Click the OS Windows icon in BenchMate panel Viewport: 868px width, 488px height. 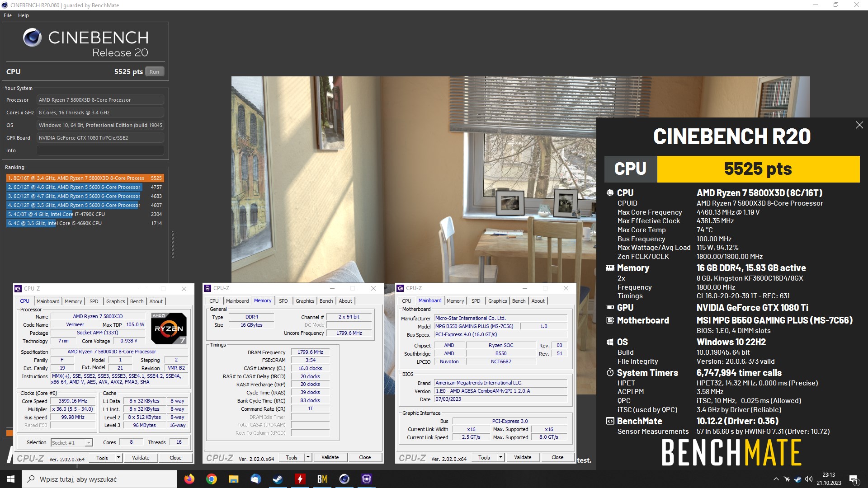[x=610, y=342]
